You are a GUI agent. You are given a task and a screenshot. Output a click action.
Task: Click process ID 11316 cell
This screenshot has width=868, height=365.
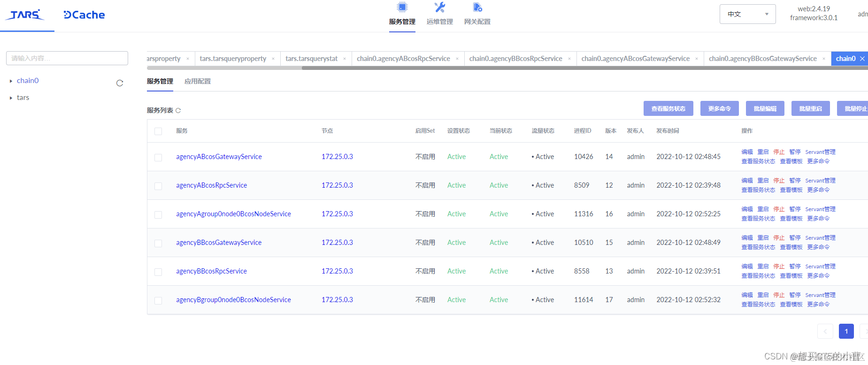tap(584, 214)
